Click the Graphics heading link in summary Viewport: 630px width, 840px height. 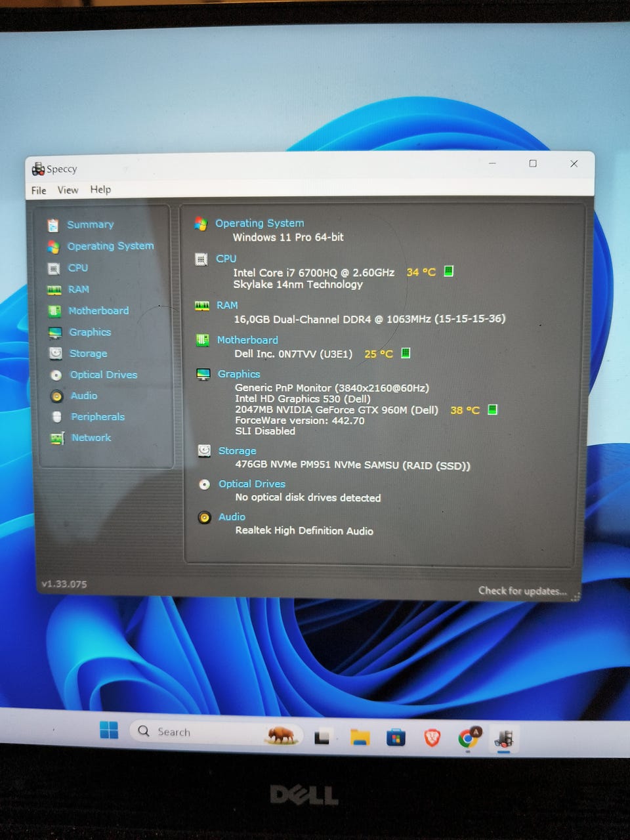point(239,374)
